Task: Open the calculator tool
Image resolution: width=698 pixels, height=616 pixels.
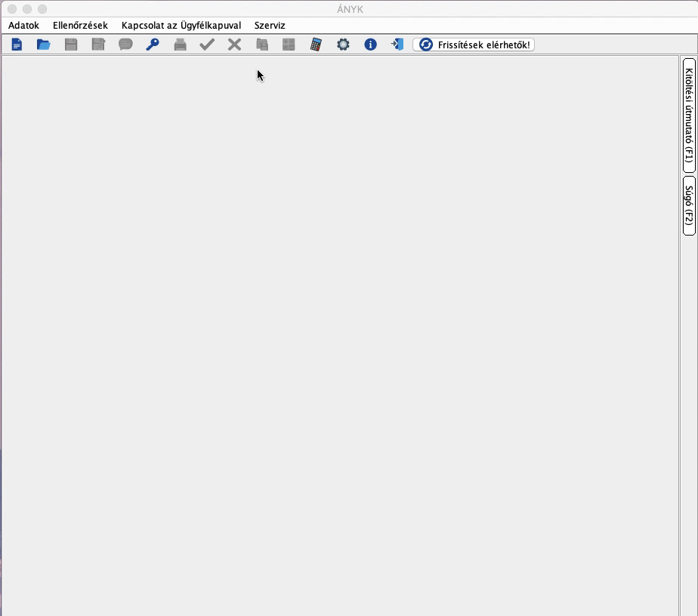Action: pos(316,45)
